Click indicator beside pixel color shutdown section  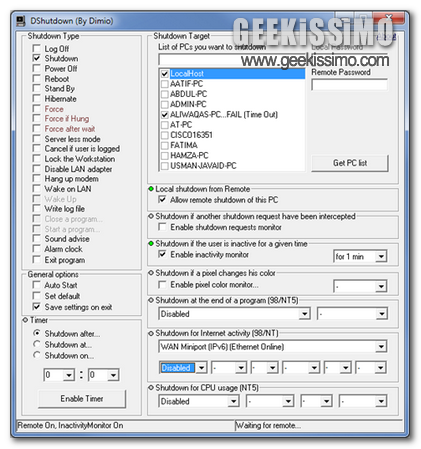pyautogui.click(x=151, y=273)
